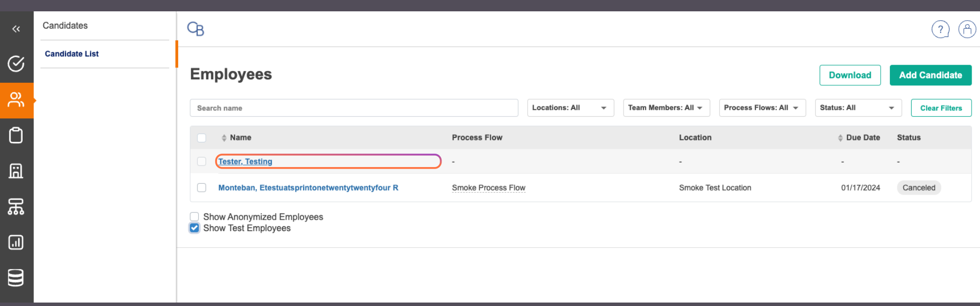Image resolution: width=980 pixels, height=306 pixels.
Task: Collapse the sidebar with double-chevron icon
Action: point(16,29)
